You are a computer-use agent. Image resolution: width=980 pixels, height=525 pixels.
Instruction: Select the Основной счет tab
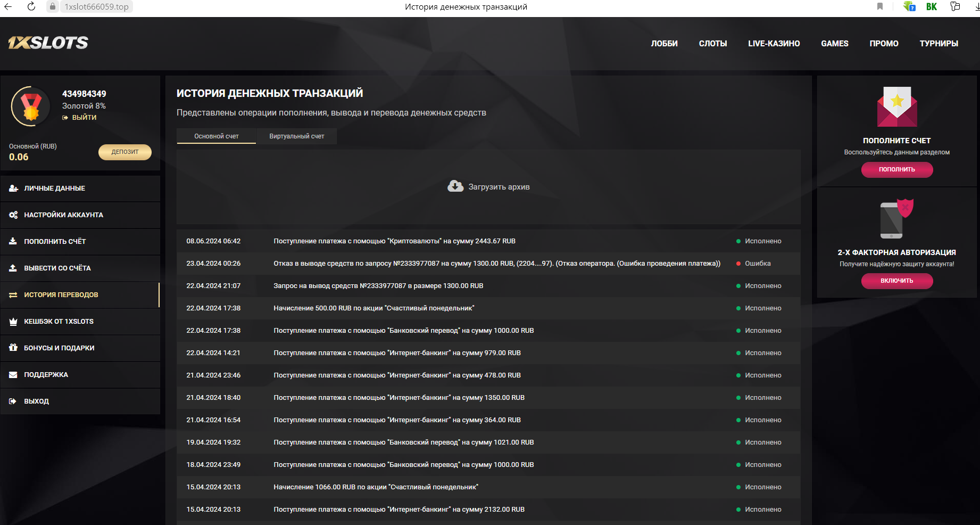[x=217, y=136]
